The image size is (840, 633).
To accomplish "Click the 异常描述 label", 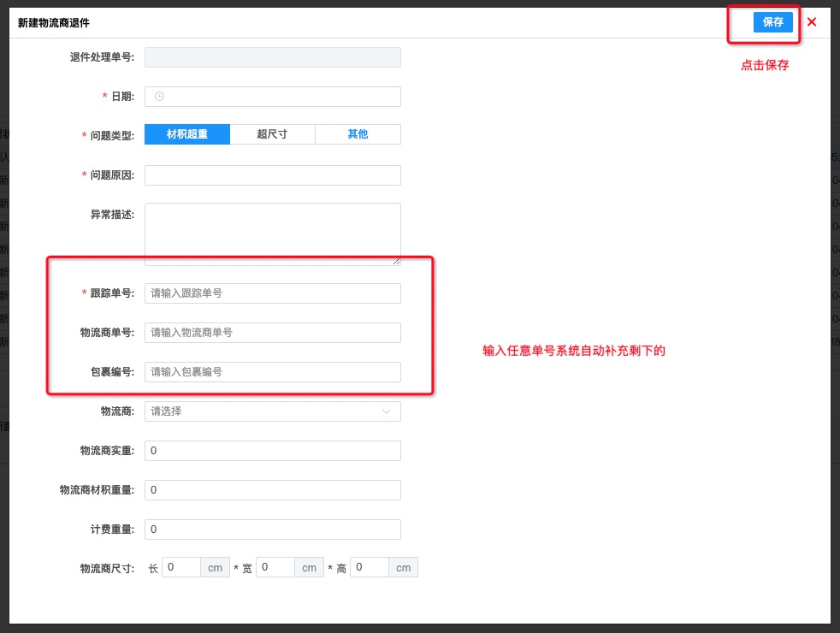I will click(x=112, y=214).
